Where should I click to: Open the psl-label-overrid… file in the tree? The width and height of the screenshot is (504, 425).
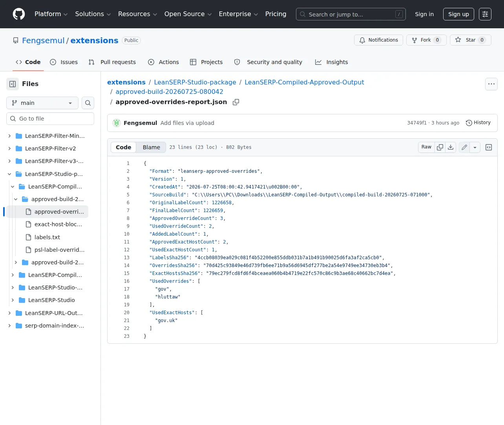click(59, 250)
